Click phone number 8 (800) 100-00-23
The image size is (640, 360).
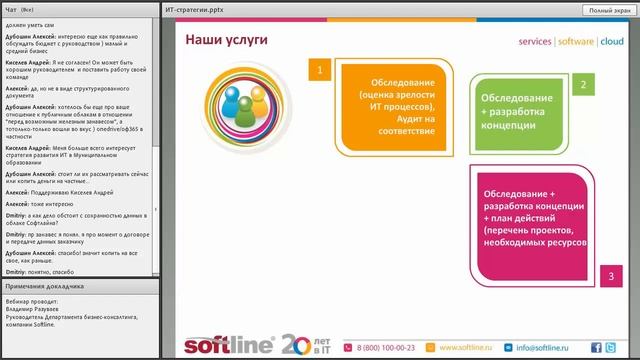pos(386,348)
